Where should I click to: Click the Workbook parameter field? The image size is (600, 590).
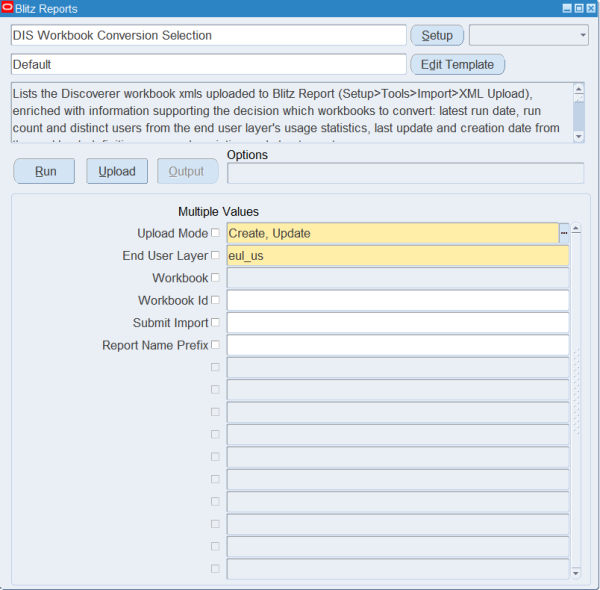tap(398, 278)
